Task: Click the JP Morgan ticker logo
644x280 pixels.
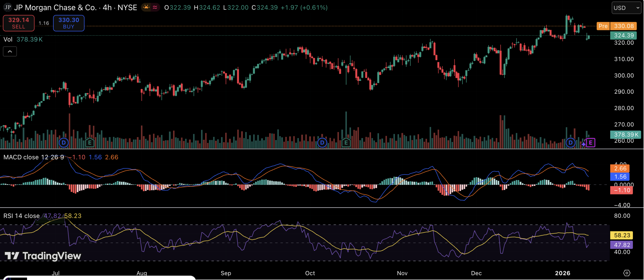Action: click(7, 7)
